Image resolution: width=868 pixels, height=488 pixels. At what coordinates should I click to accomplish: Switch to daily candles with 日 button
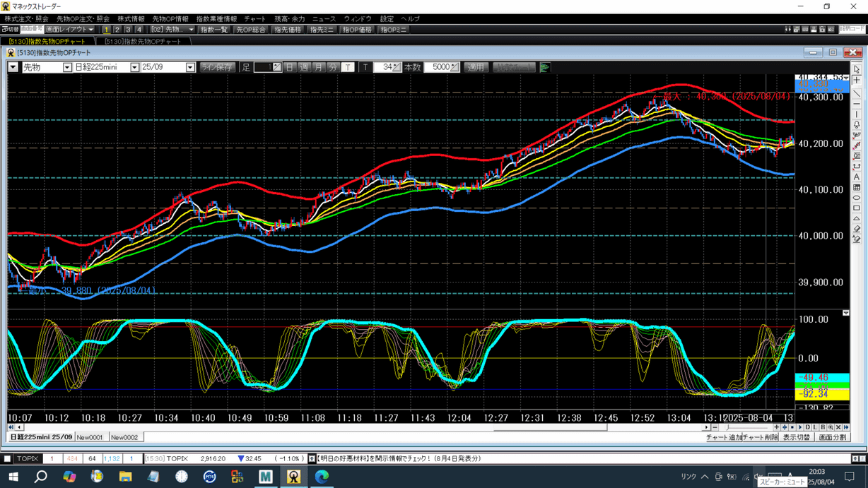click(290, 67)
